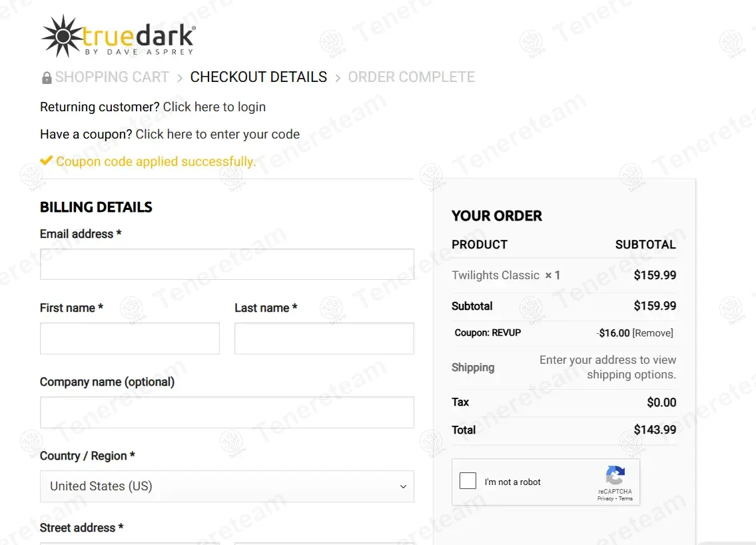This screenshot has width=756, height=545.
Task: Open the reCAPTCHA Terms link
Action: point(626,498)
